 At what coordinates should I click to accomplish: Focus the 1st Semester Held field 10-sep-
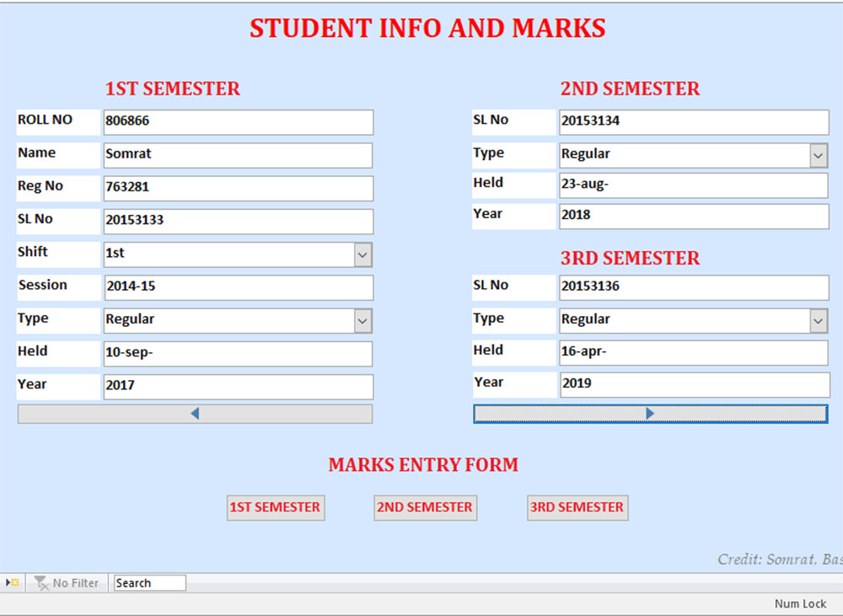coord(238,353)
